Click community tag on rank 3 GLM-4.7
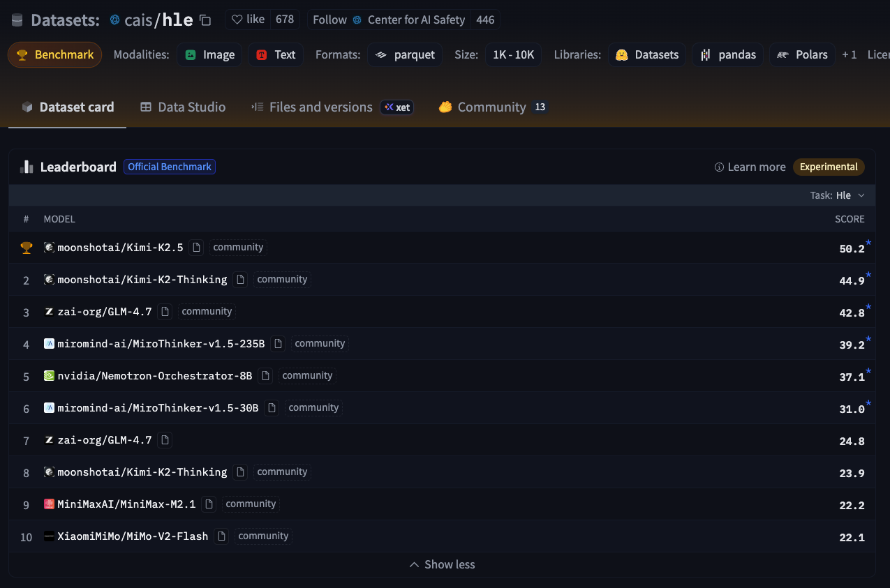This screenshot has width=890, height=588. 207,311
